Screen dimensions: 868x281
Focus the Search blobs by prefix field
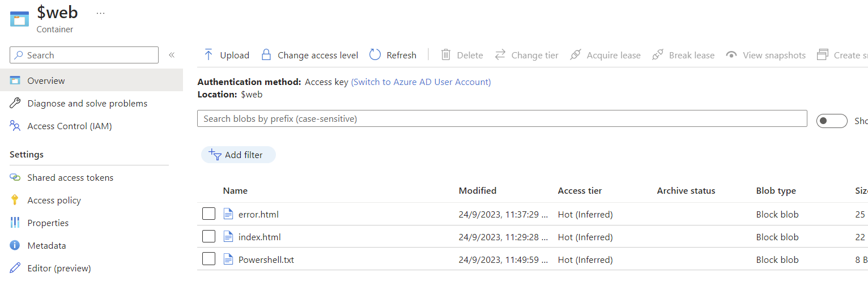point(502,118)
